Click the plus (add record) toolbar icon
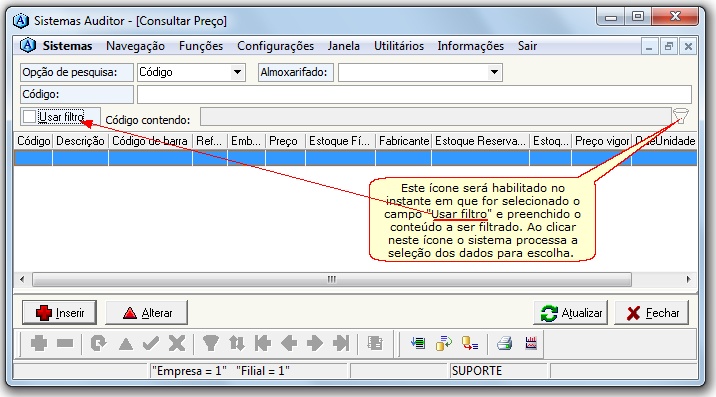 (39, 343)
